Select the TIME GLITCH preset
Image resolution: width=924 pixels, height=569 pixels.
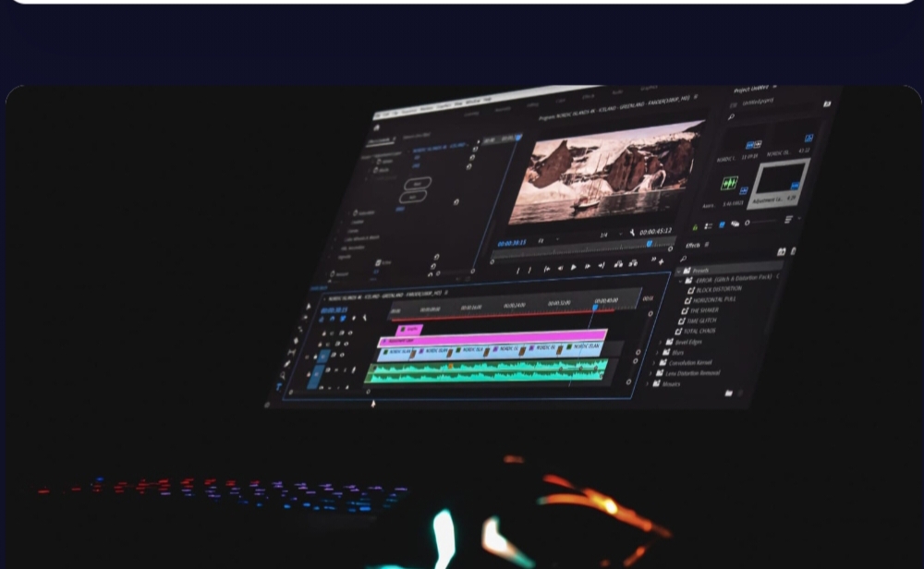coord(701,321)
